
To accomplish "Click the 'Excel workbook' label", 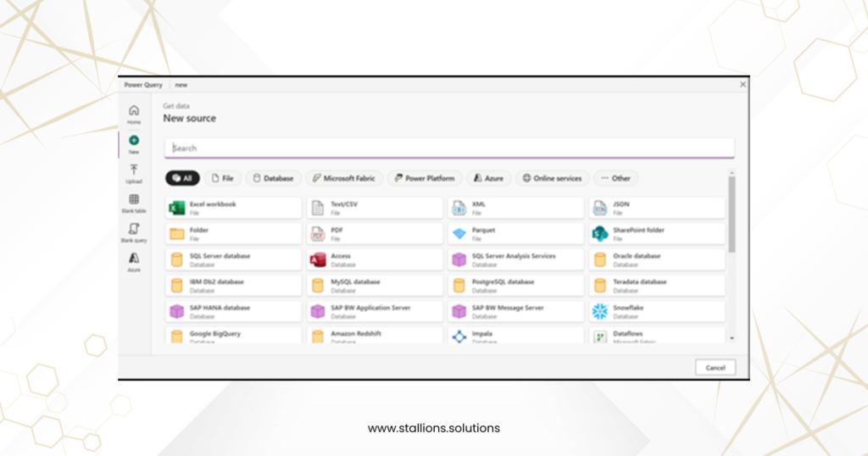I will 213,204.
